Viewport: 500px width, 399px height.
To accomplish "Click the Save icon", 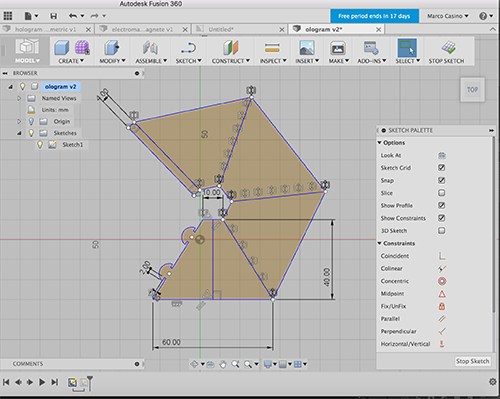I will pyautogui.click(x=53, y=16).
